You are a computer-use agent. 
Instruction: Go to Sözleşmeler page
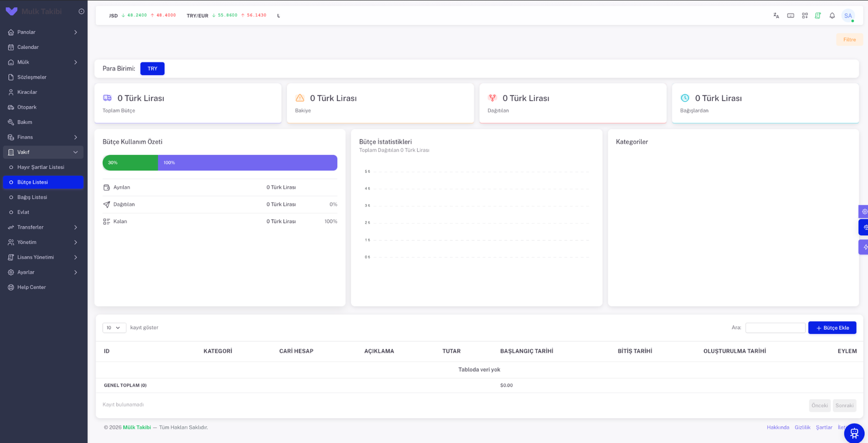click(43, 77)
